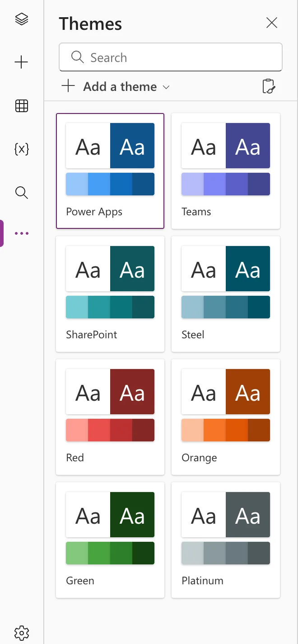Viewport: 298px width, 644px height.
Task: Click the darkest green swatch in Green theme
Action: 144,553
